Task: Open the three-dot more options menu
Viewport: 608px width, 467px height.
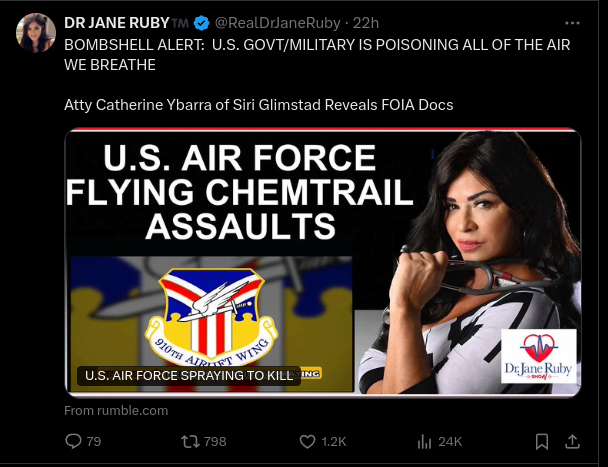Action: (x=572, y=22)
